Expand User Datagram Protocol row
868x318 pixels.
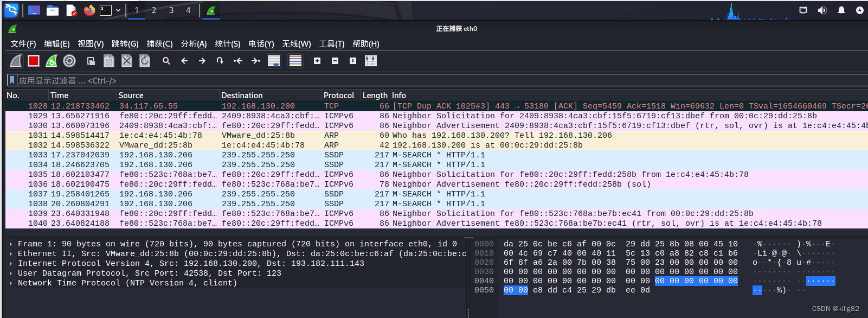[x=11, y=274]
